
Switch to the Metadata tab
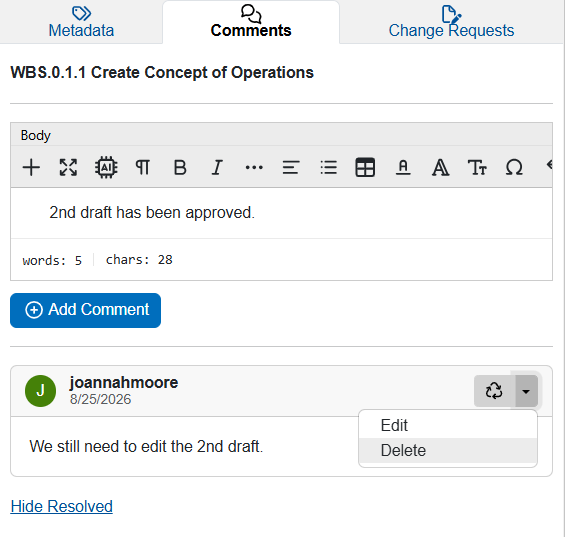click(x=81, y=22)
